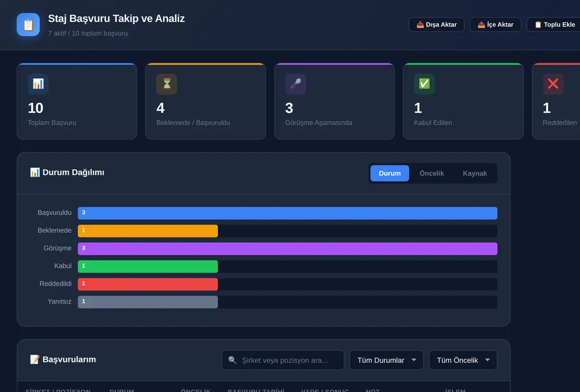This screenshot has width=580, height=392.
Task: Click the hourglass icon on Beklemede / Başvuruldu card
Action: (x=167, y=84)
